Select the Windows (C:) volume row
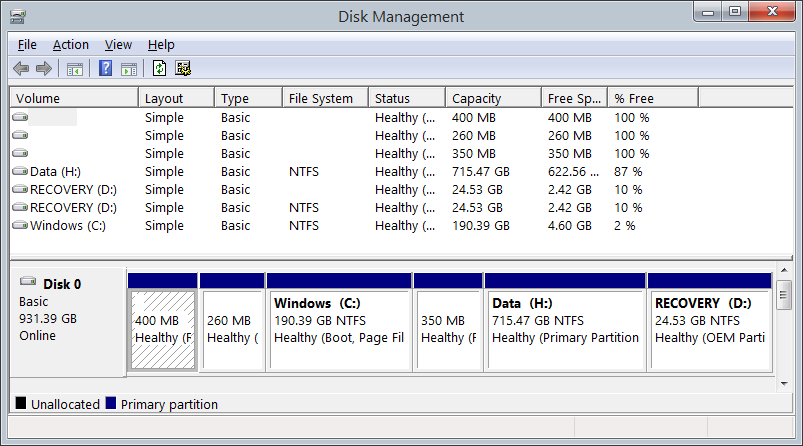This screenshot has height=446, width=803. tap(401, 225)
